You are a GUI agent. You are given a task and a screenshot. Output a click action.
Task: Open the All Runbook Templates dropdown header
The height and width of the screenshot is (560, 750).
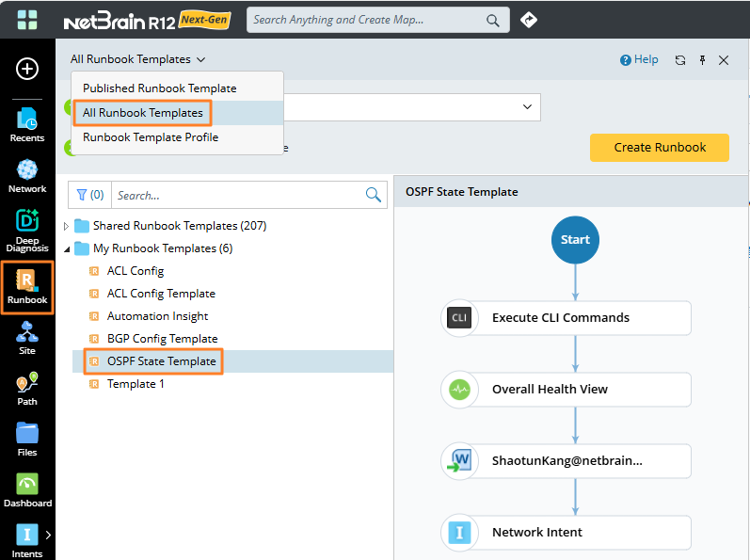[137, 59]
